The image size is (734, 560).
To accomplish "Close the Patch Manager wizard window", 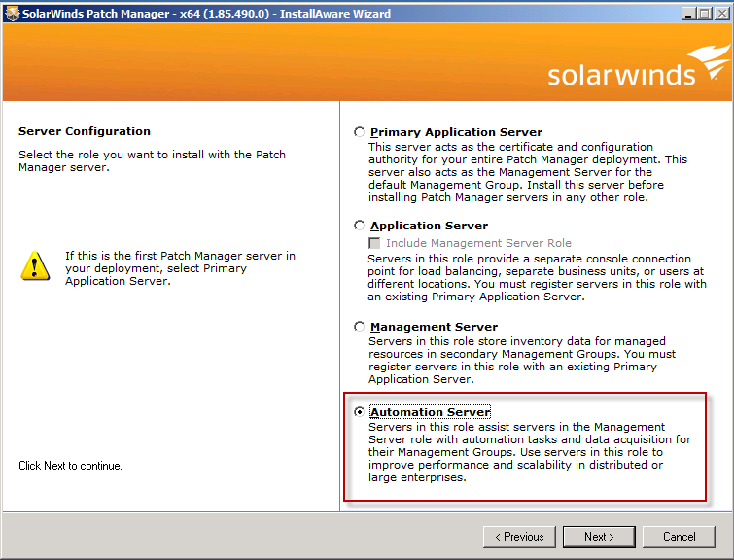I will 721,14.
